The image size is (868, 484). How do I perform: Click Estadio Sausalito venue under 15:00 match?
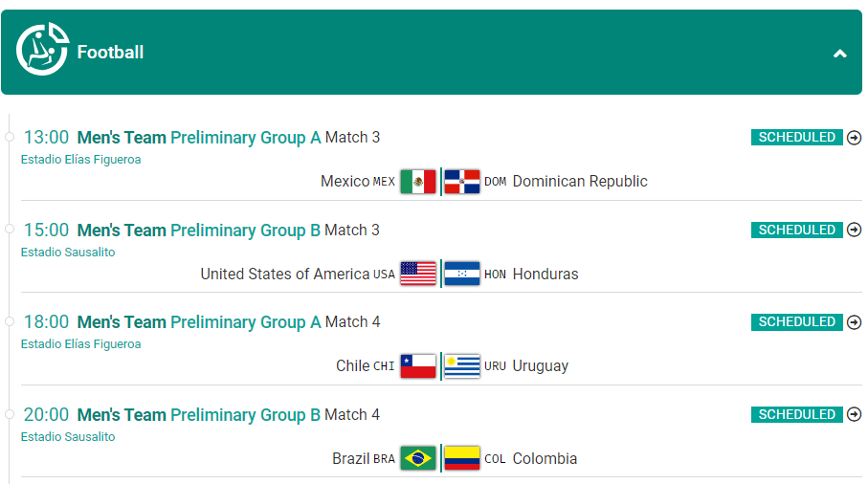[x=68, y=253]
